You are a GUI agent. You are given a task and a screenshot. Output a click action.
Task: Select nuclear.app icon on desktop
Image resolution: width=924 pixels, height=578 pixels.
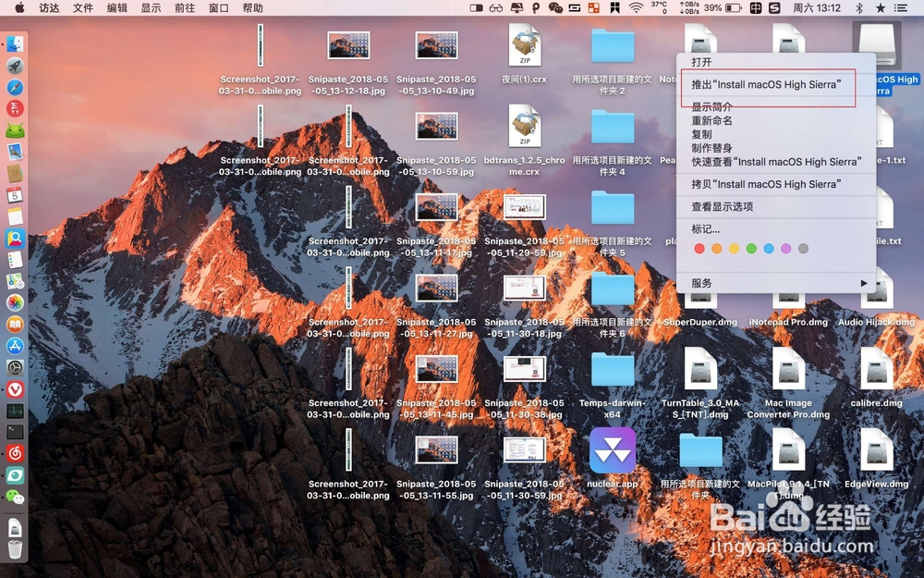pos(613,450)
